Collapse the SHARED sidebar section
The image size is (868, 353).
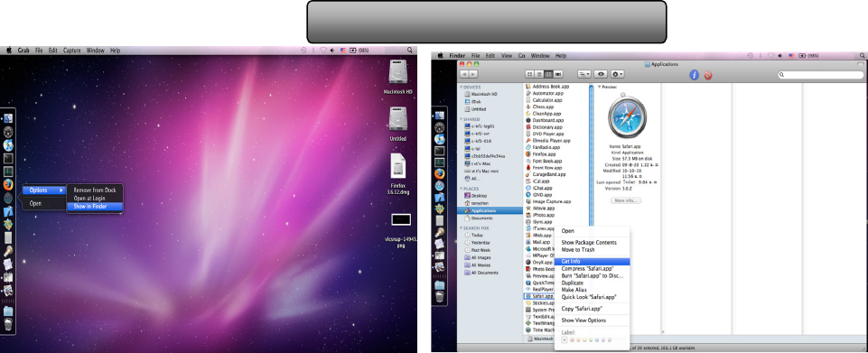click(x=461, y=119)
